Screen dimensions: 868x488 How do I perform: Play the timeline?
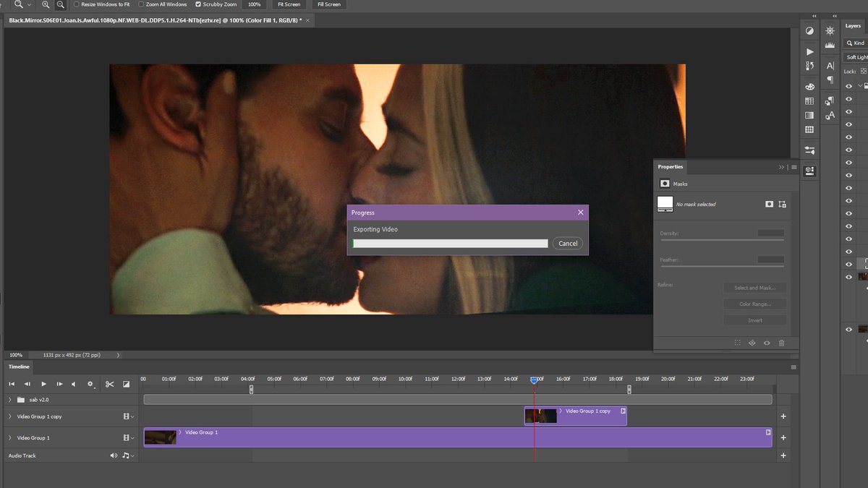[x=43, y=384]
